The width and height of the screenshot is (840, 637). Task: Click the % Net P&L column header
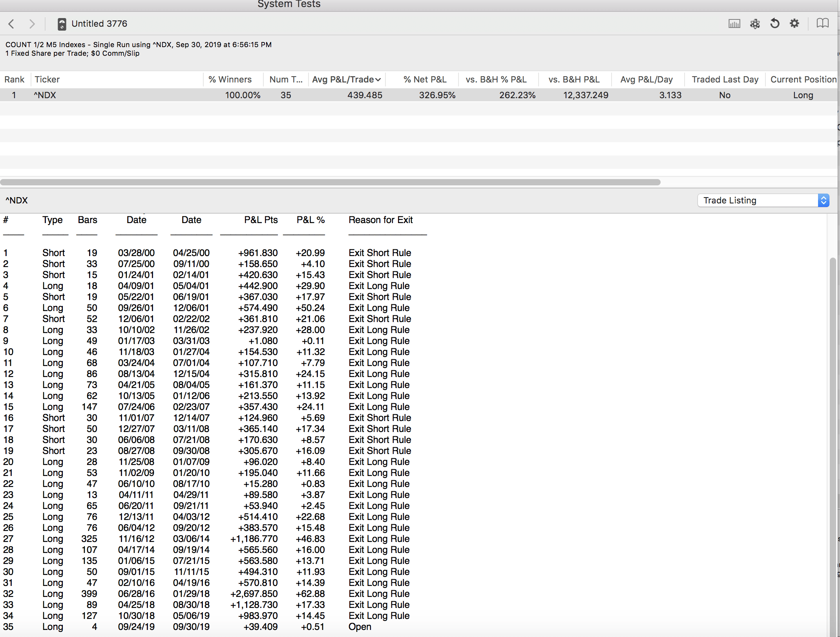(x=425, y=80)
